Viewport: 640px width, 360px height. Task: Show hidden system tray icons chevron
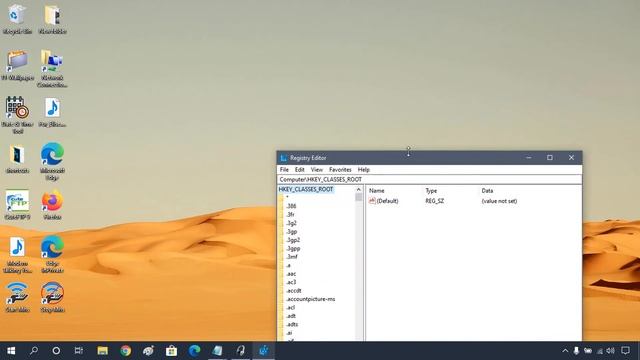(x=565, y=351)
